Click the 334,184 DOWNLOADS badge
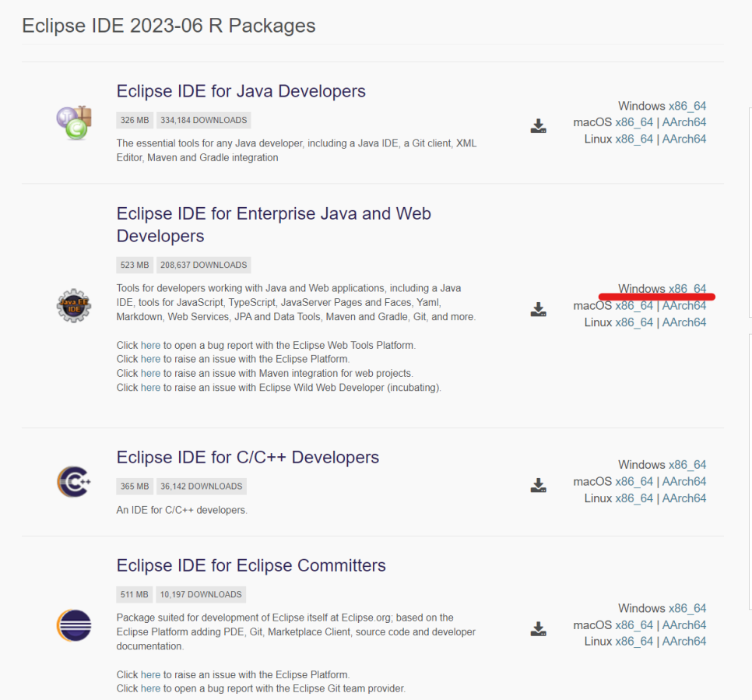 (x=204, y=120)
